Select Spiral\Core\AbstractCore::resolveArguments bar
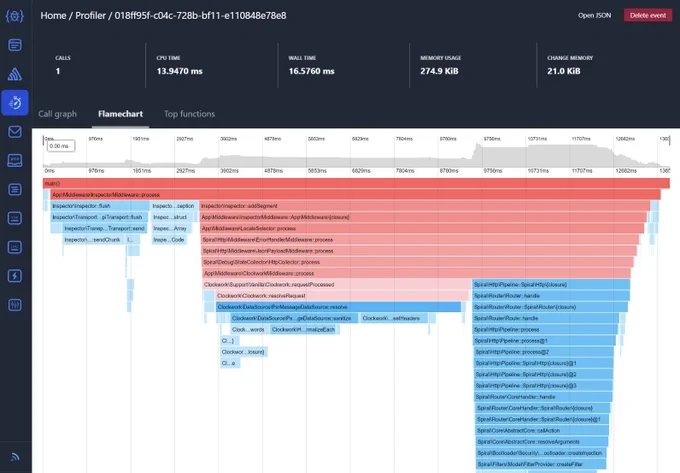Screen dimensions: 680x473 pyautogui.click(x=542, y=442)
